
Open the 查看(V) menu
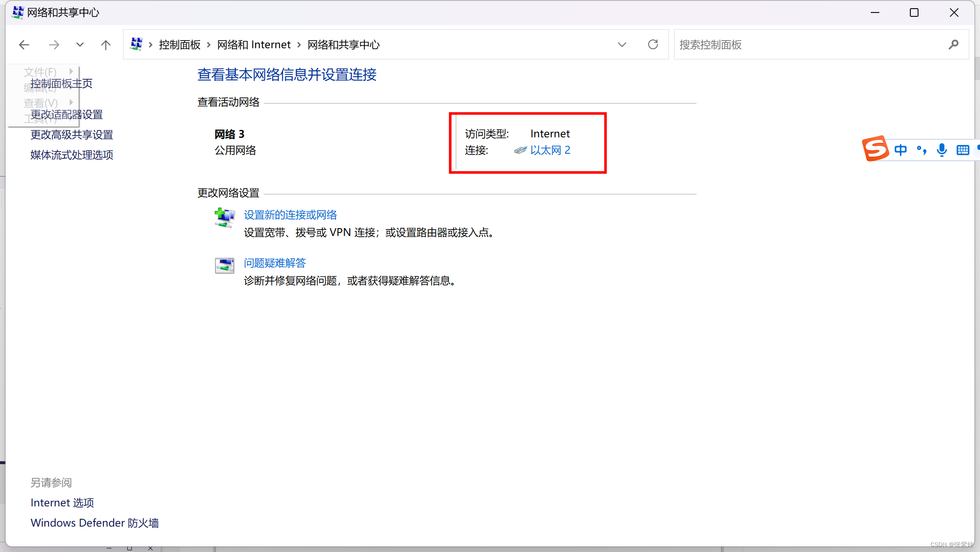pos(40,103)
